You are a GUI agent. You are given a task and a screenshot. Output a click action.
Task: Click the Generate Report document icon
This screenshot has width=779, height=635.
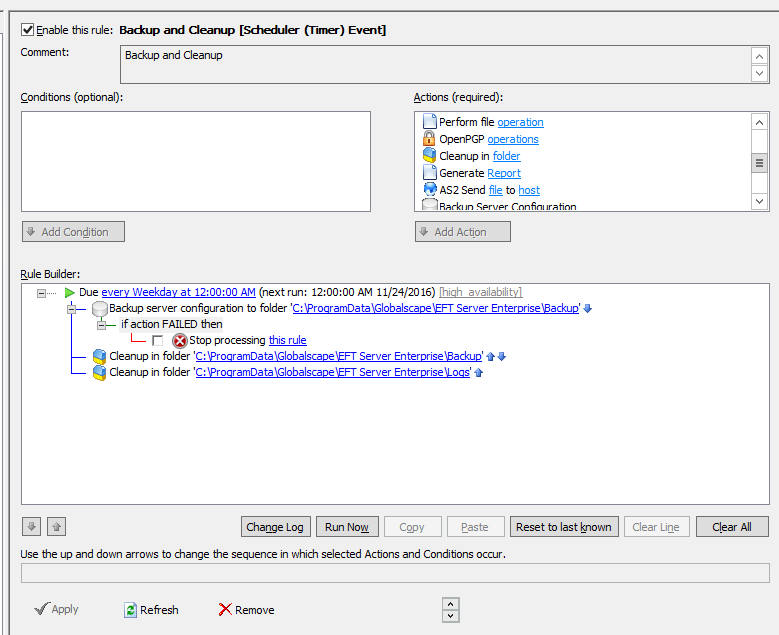click(429, 173)
